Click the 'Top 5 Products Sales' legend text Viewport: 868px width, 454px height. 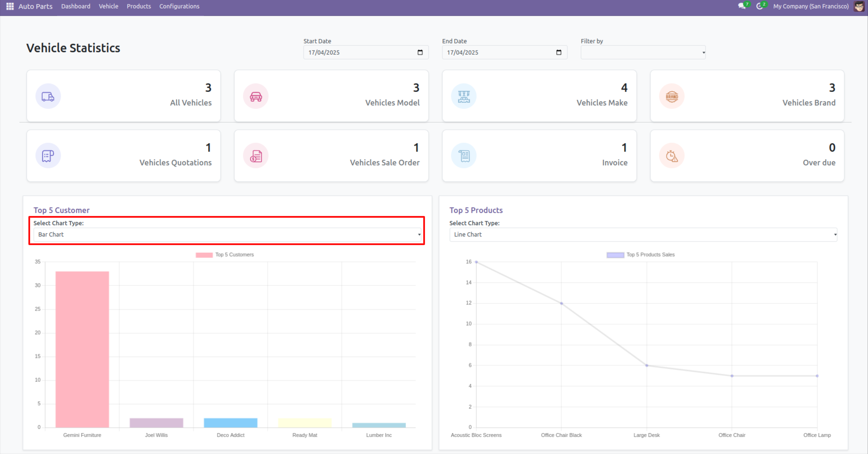pos(651,255)
